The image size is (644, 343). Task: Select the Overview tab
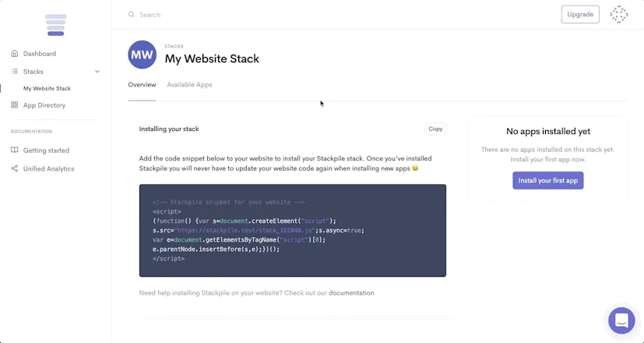point(142,85)
